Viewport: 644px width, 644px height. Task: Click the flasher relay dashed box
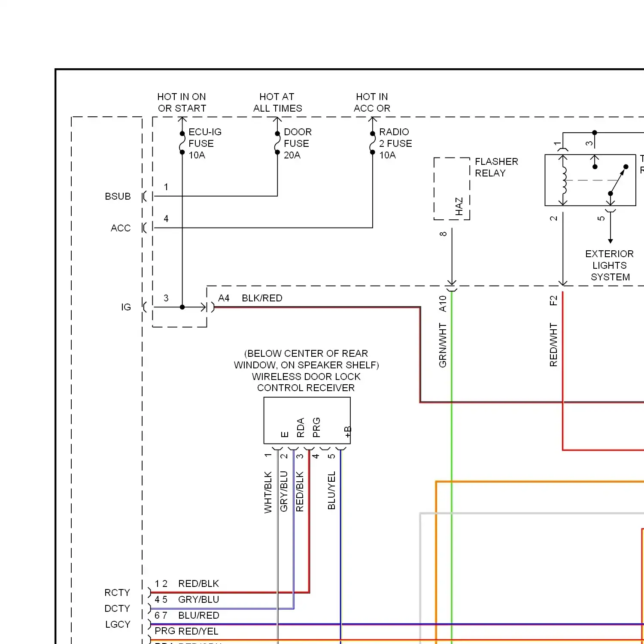[x=452, y=189]
